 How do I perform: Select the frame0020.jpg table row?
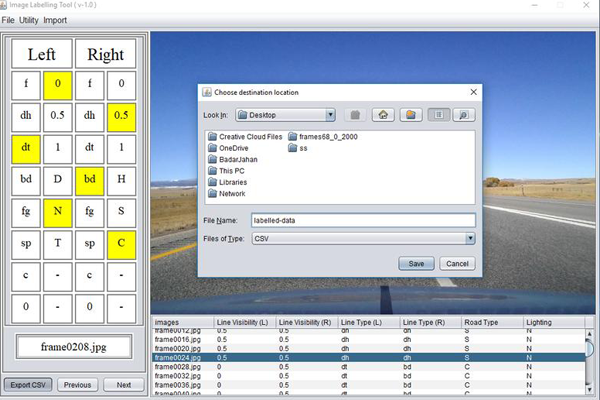click(369, 349)
